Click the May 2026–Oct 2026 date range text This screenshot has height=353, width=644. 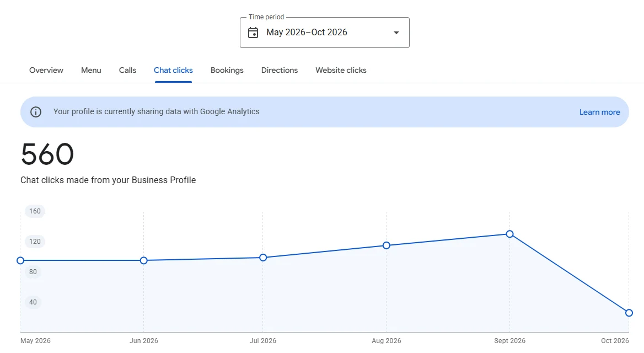(x=307, y=32)
